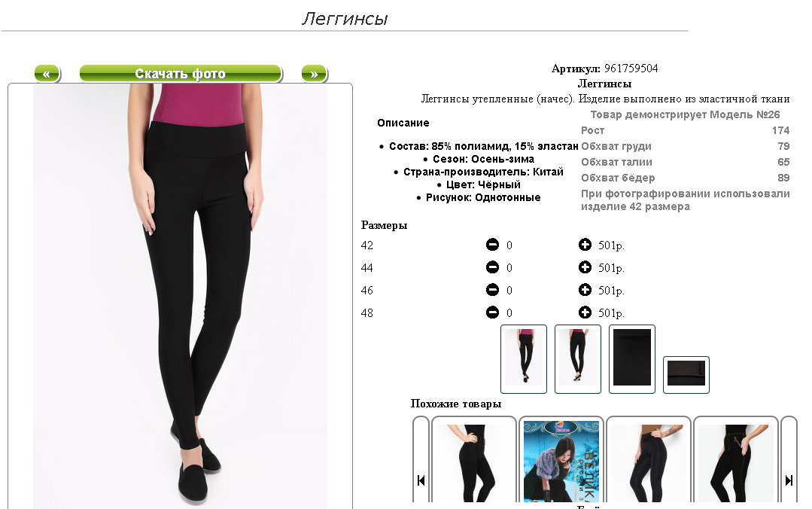The image size is (812, 509).
Task: Go to next photo with » button
Action: pos(315,74)
